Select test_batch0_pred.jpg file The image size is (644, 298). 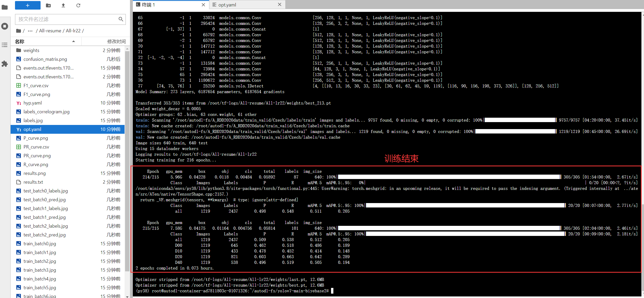click(68, 200)
